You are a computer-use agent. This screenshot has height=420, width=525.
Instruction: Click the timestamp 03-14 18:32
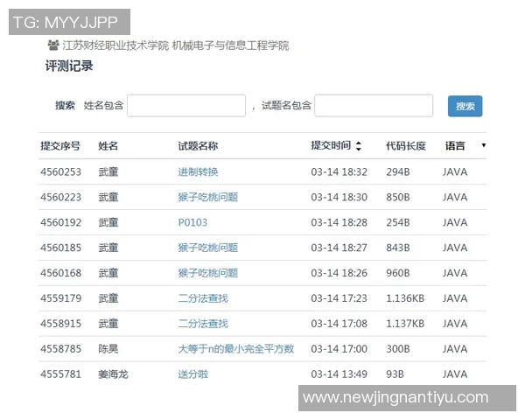(x=339, y=171)
